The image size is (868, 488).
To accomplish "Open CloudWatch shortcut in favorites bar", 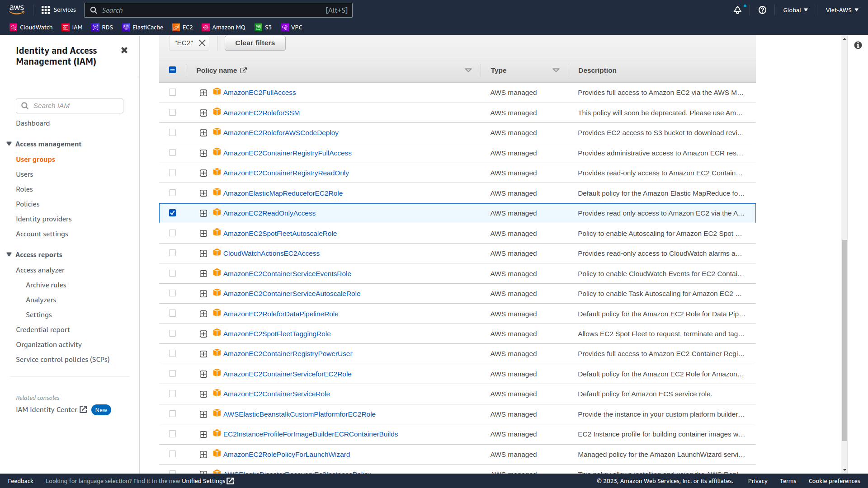I will pyautogui.click(x=31, y=27).
